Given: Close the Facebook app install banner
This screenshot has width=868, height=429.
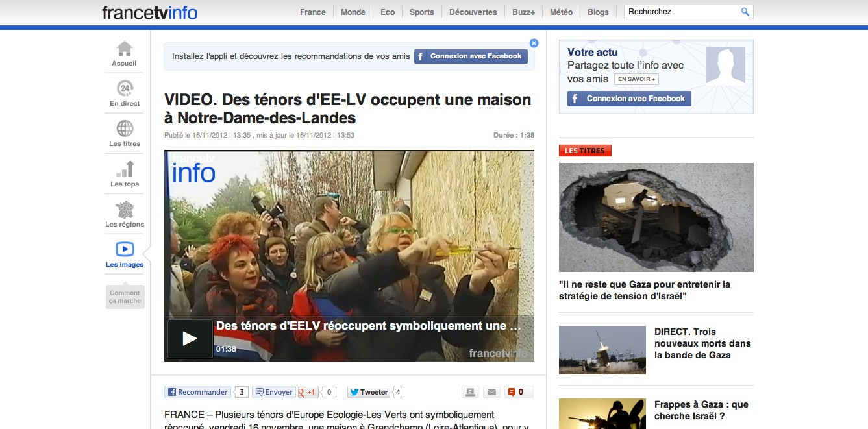Looking at the screenshot, I should click(534, 43).
